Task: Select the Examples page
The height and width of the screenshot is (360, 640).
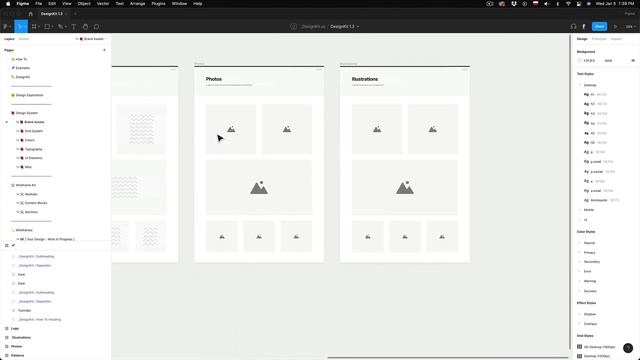Action: pos(22,68)
